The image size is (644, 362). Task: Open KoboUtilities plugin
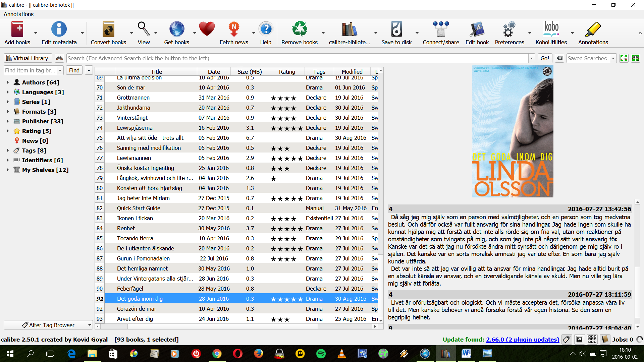[551, 29]
